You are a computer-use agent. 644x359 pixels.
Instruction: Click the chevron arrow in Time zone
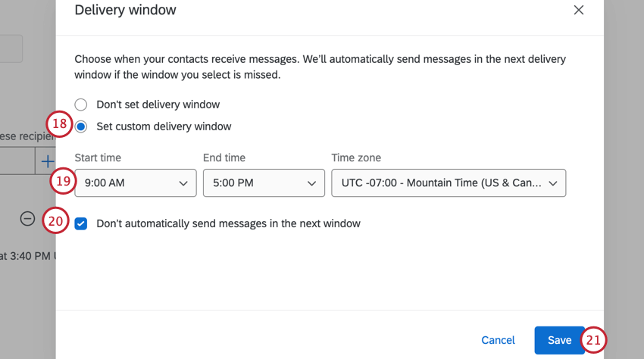point(552,183)
